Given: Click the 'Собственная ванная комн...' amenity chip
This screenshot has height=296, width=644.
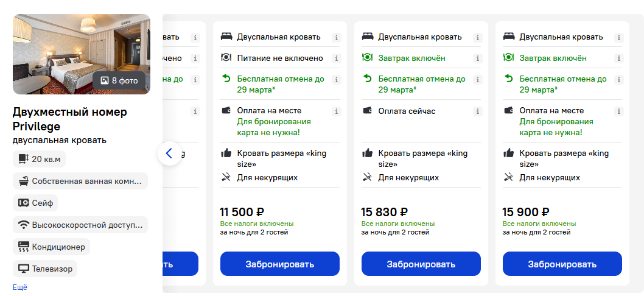Looking at the screenshot, I should (x=80, y=181).
